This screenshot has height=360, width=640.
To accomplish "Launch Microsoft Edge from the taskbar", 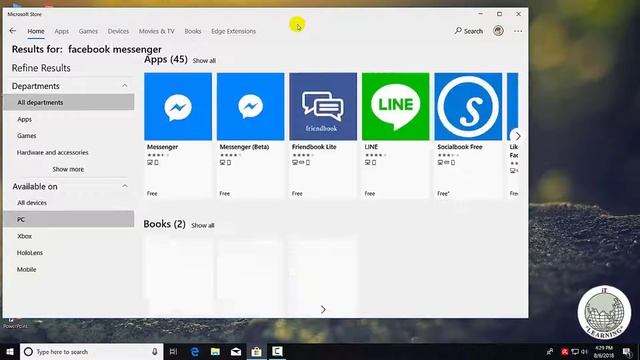I will 195,351.
